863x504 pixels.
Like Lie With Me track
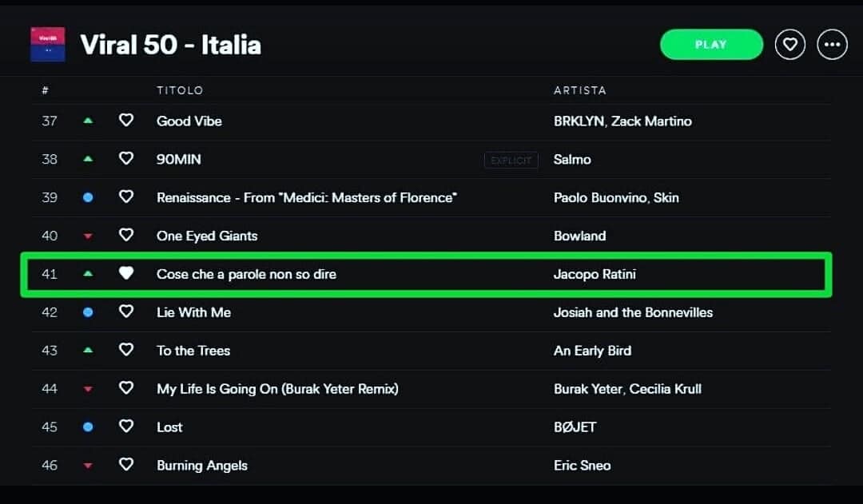click(126, 312)
